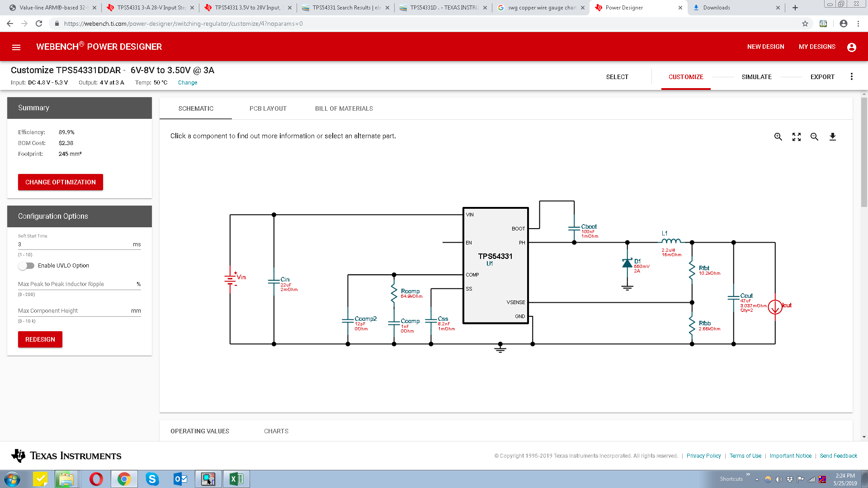Open My Designs in header
This screenshot has width=868, height=488.
click(817, 47)
